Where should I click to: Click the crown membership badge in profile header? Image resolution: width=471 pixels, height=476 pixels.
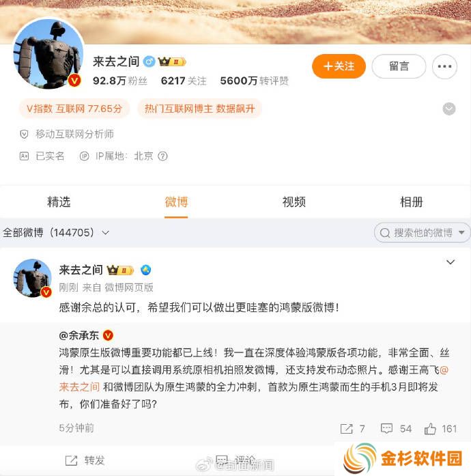(172, 61)
